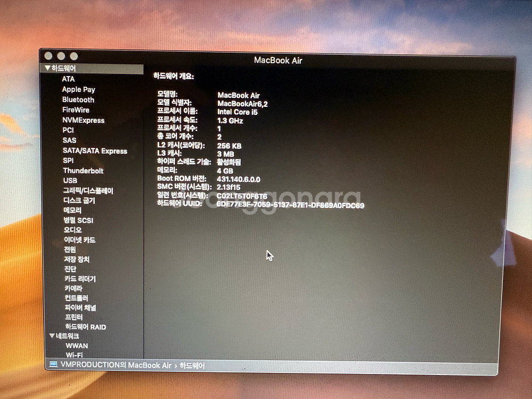Collapse the 하드웨어 disclosure triangle
Viewport: 532px width, 399px height.
[x=47, y=69]
